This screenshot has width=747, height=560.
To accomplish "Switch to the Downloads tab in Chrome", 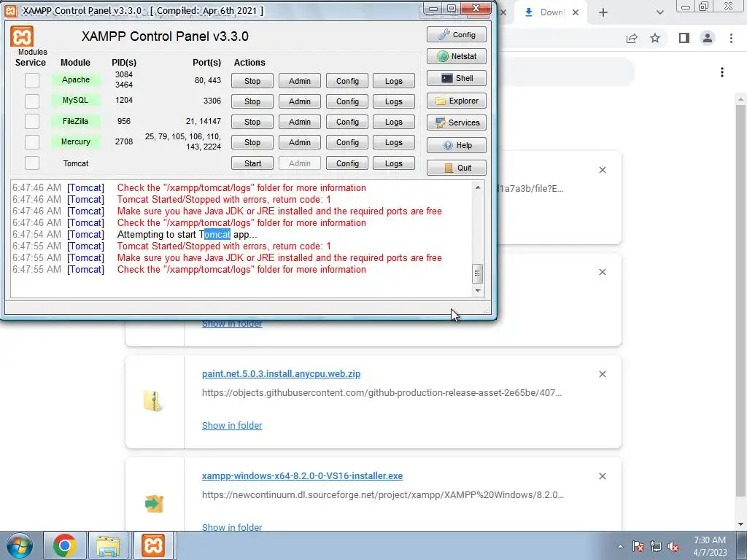I will pyautogui.click(x=551, y=12).
